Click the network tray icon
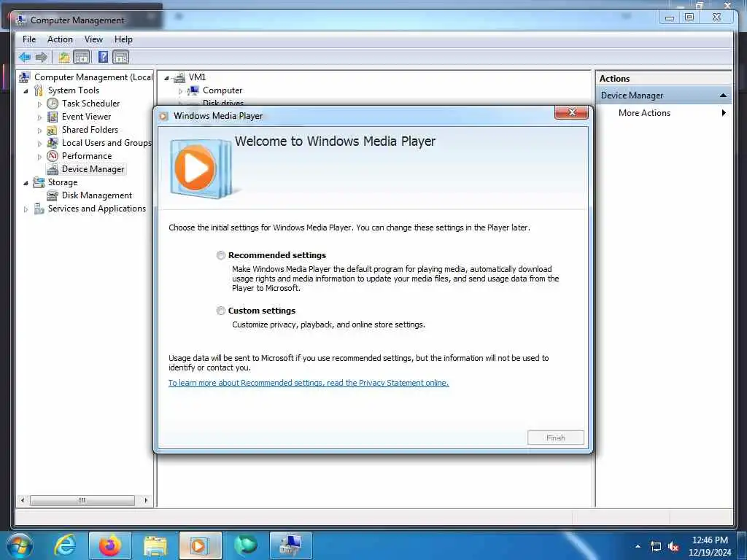The image size is (747, 560). click(656, 547)
